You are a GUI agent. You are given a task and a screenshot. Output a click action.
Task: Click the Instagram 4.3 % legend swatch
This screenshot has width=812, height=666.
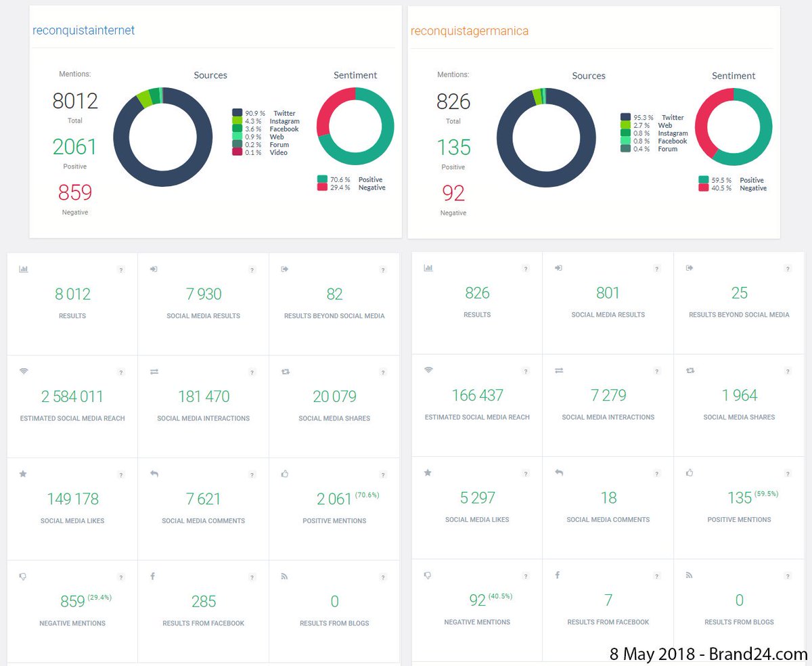click(x=237, y=120)
